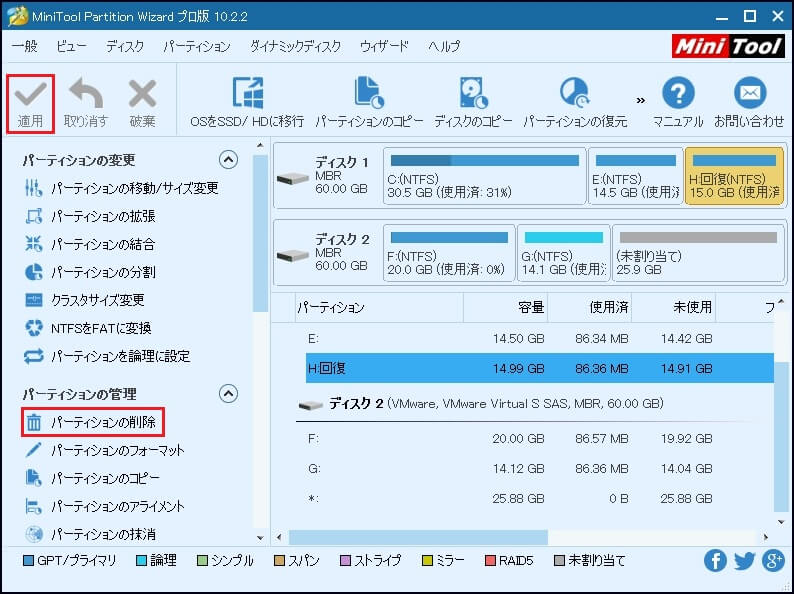794x594 pixels.
Task: Click sidebar scrollbar down arrow
Action: tap(260, 538)
